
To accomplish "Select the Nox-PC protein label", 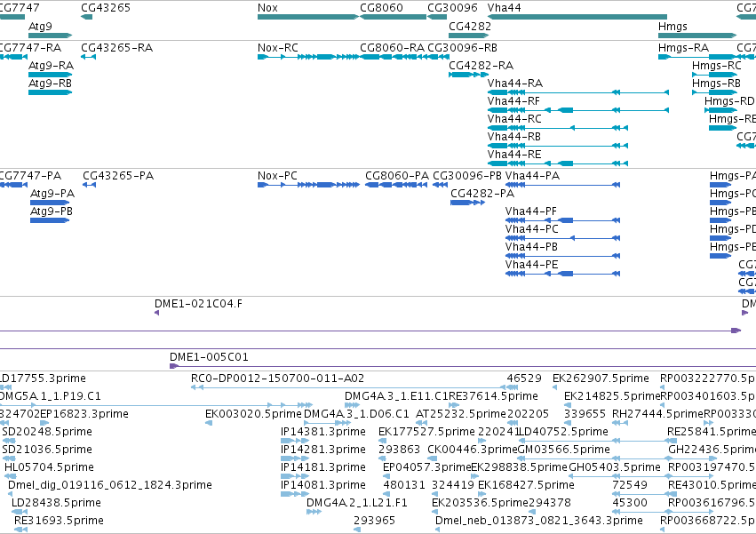I will pos(277,176).
